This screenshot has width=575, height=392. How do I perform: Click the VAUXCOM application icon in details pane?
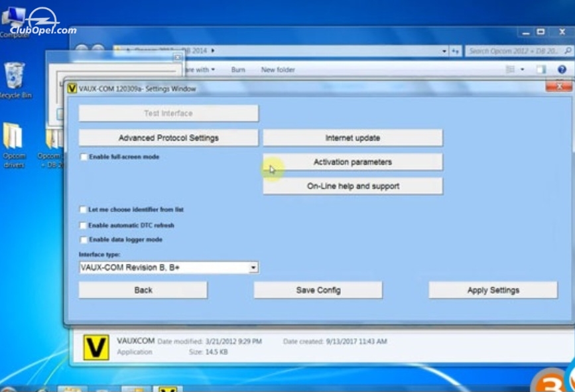click(x=96, y=348)
